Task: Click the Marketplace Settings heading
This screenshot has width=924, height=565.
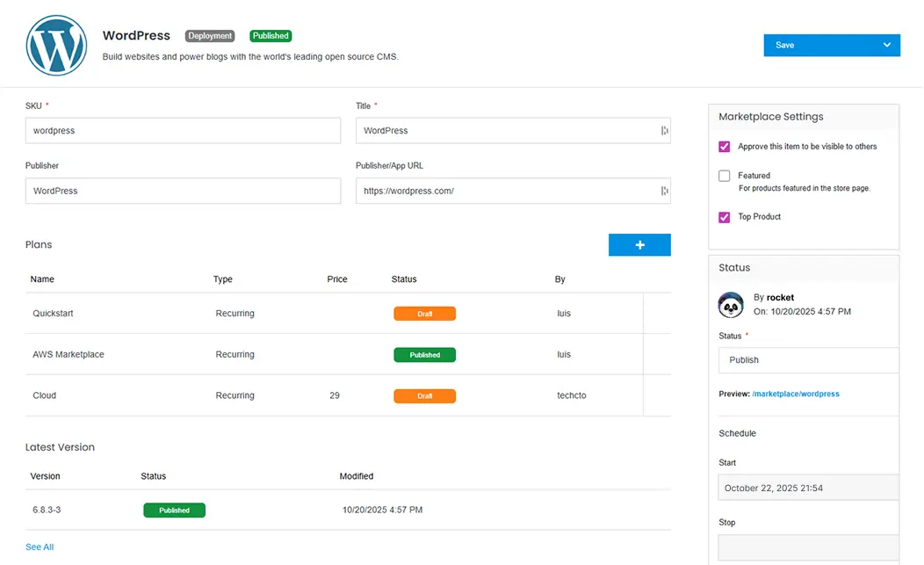Action: pyautogui.click(x=771, y=117)
